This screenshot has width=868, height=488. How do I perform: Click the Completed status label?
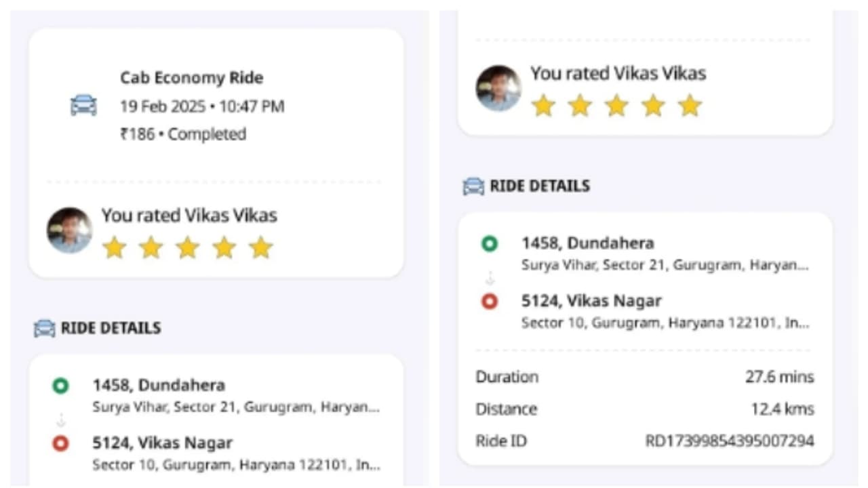(208, 134)
